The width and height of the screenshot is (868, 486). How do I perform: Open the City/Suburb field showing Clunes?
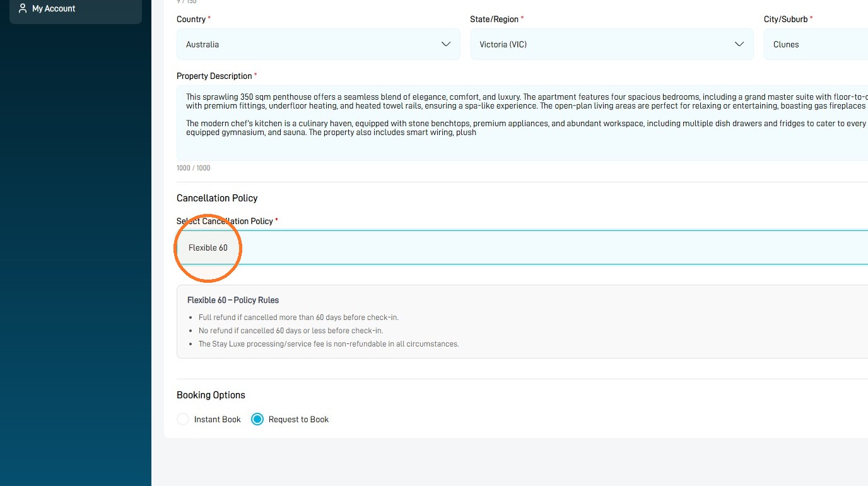[816, 44]
